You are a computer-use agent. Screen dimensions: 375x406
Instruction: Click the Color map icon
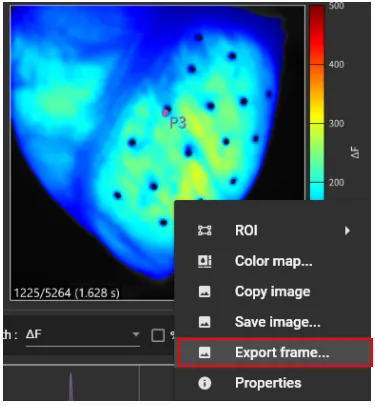(x=204, y=261)
